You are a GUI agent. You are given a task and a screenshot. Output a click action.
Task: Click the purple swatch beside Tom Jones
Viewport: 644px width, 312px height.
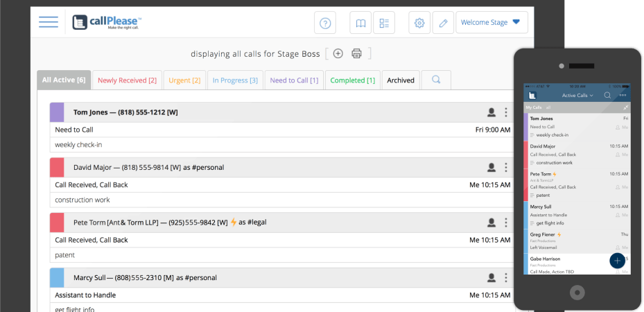pyautogui.click(x=57, y=112)
